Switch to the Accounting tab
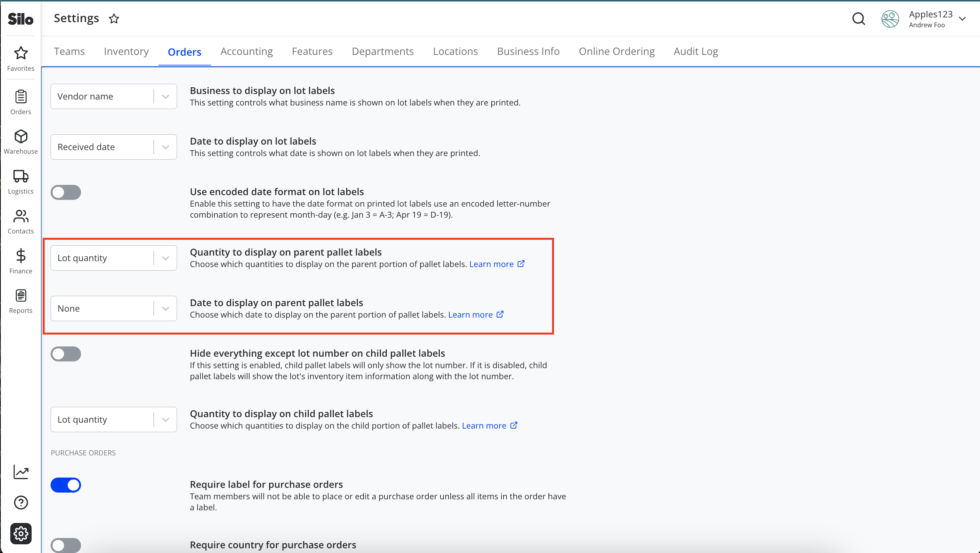Image resolution: width=980 pixels, height=553 pixels. click(x=247, y=51)
